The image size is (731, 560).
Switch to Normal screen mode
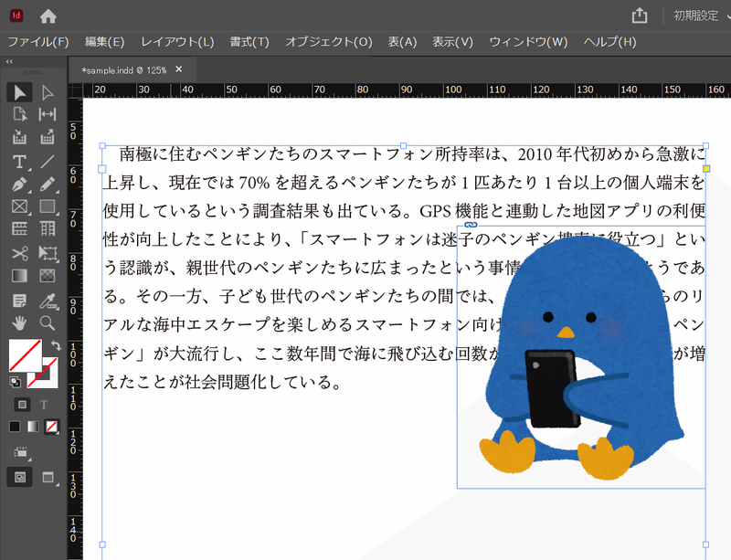click(x=19, y=477)
